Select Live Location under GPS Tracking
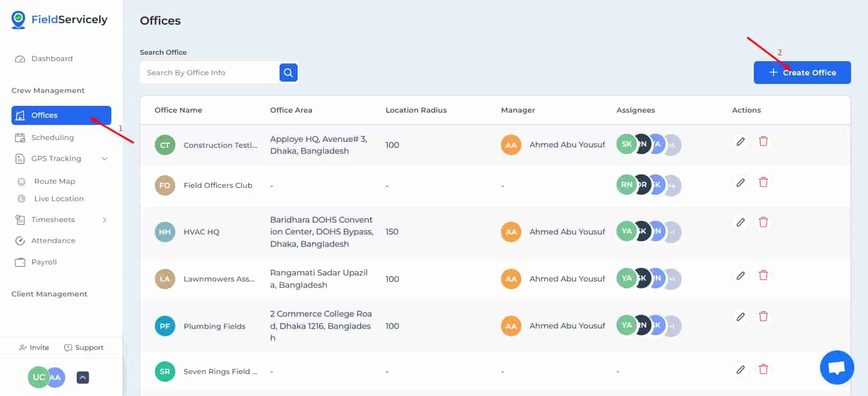This screenshot has height=396, width=868. pos(59,198)
